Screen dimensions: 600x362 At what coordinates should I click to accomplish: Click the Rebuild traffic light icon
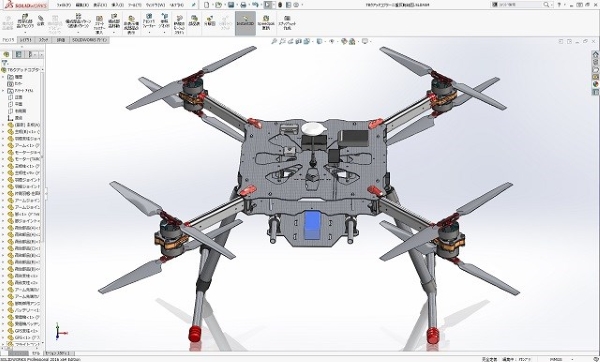280,5
